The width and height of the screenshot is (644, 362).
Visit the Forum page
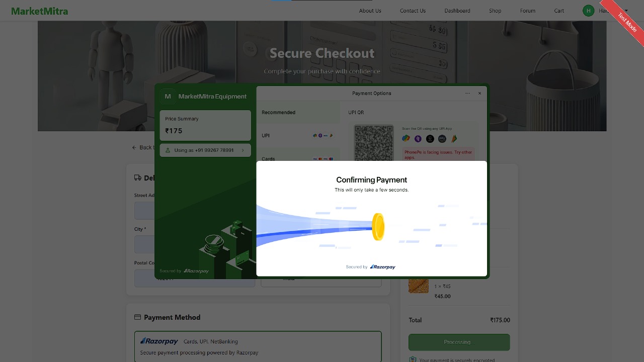coord(528,11)
